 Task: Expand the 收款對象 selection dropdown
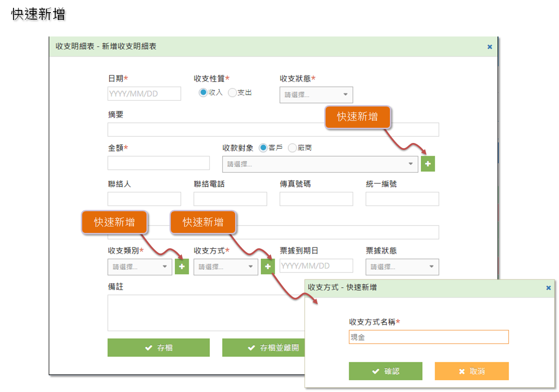pyautogui.click(x=320, y=164)
